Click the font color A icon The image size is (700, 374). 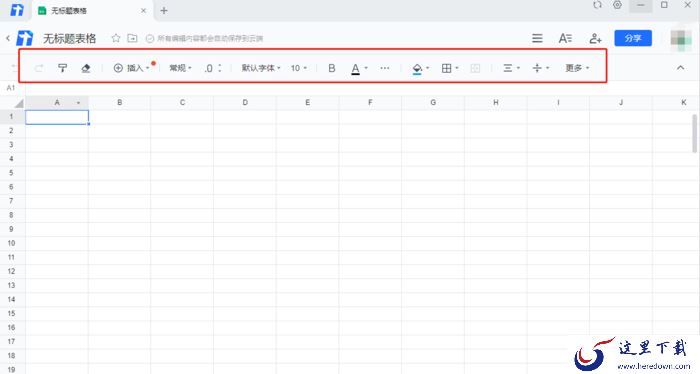coord(355,69)
